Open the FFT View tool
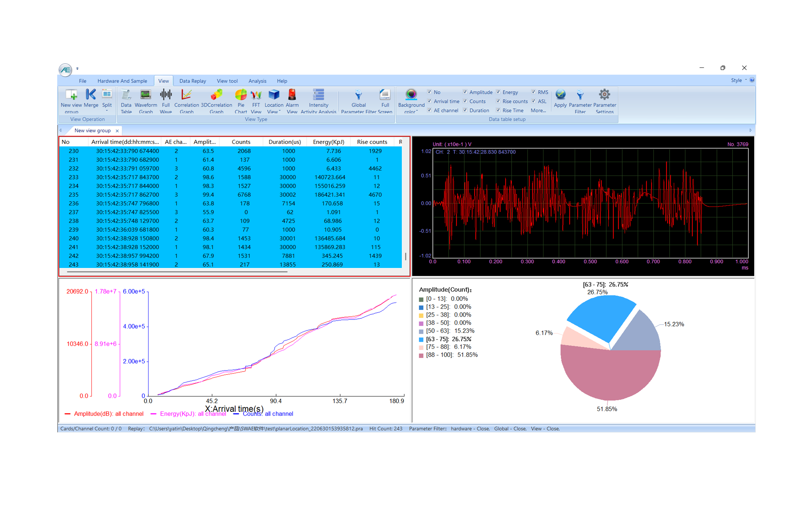The image size is (812, 513). (256, 95)
